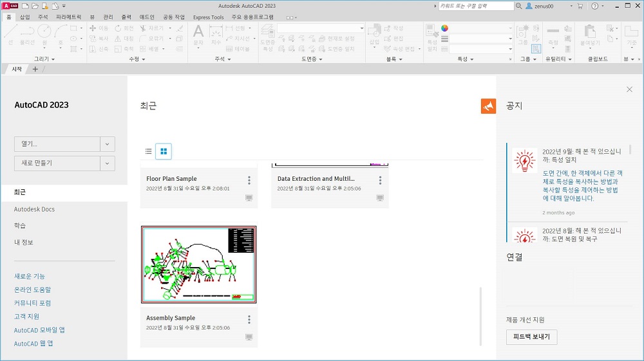The image size is (644, 361).
Task: Open the help question mark icon
Action: pyautogui.click(x=594, y=6)
